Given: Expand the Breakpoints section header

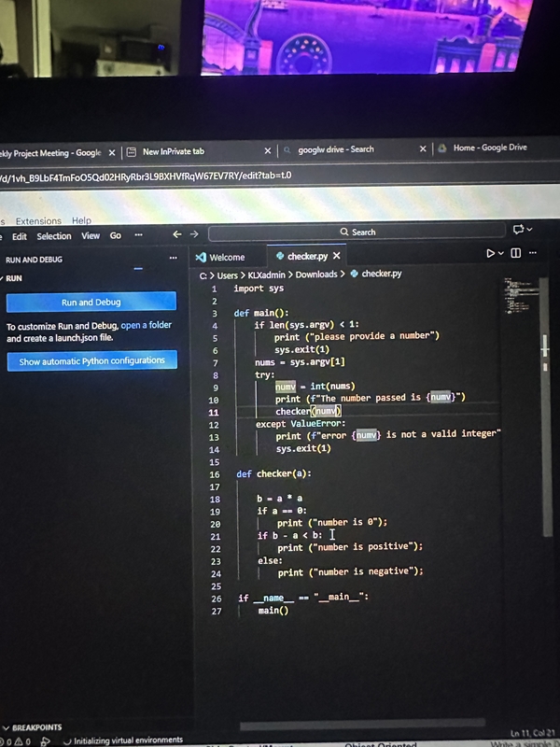Looking at the screenshot, I should point(35,726).
